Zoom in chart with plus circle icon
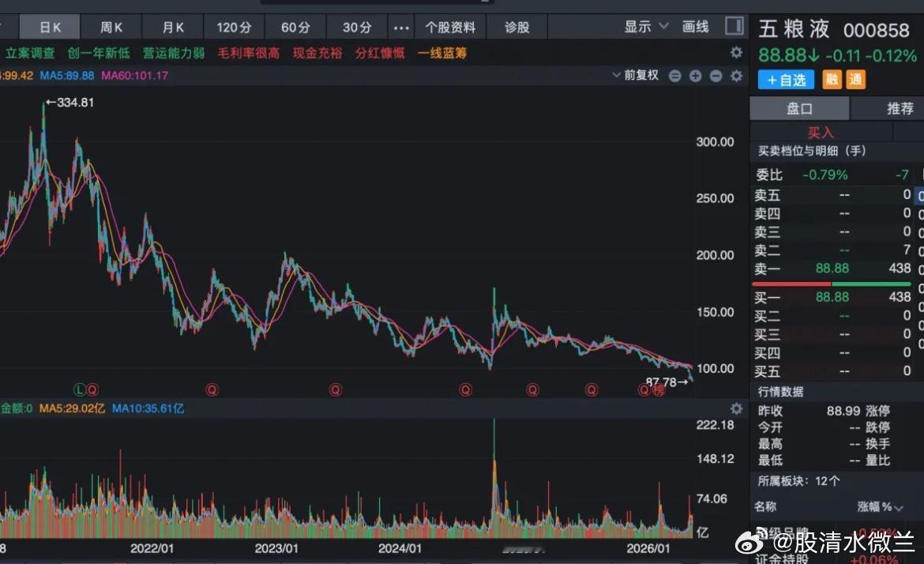The width and height of the screenshot is (924, 564). tap(695, 75)
